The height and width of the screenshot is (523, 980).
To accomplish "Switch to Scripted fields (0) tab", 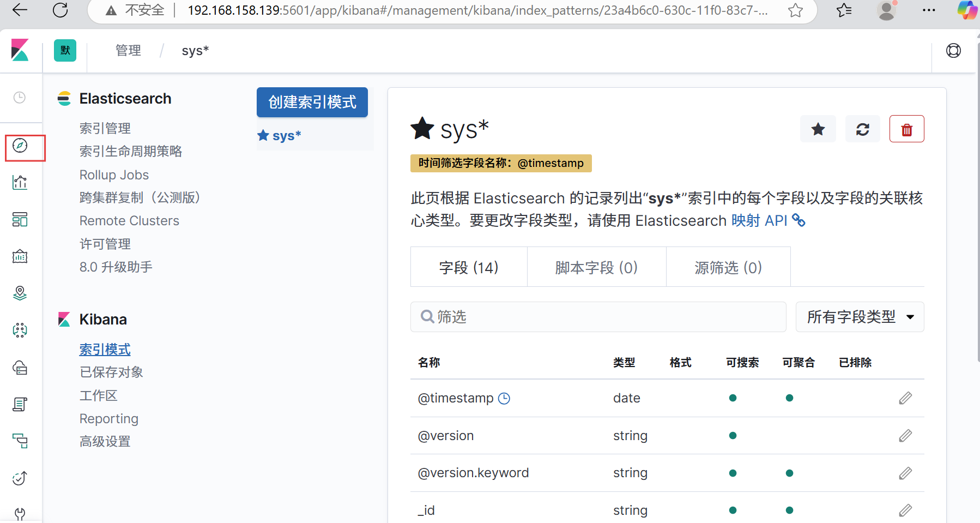I will pyautogui.click(x=596, y=267).
